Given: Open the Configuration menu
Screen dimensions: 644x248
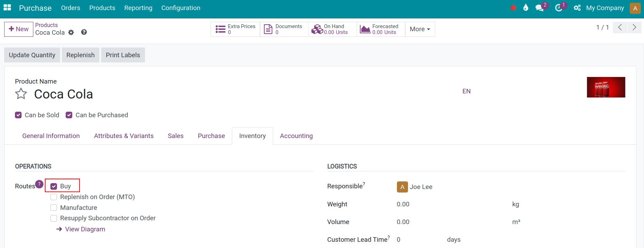Looking at the screenshot, I should click(x=181, y=8).
